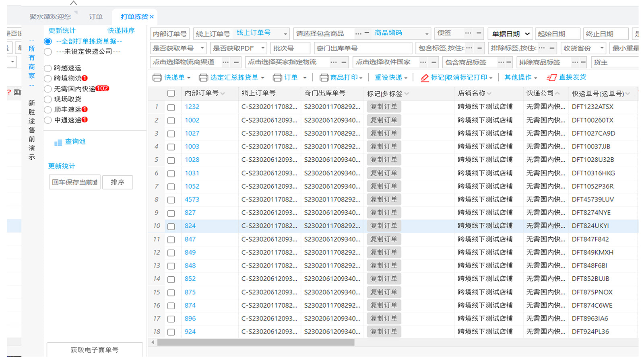Expand the 标记|多标签 column filter

[407, 94]
